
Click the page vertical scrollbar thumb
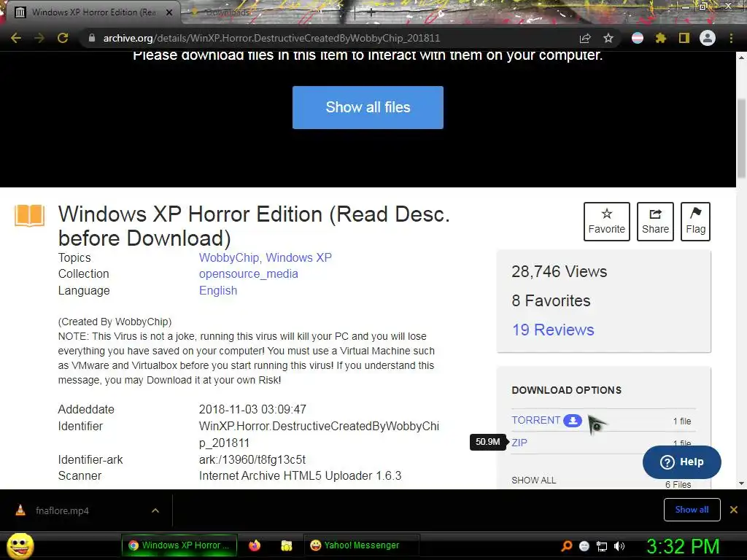pyautogui.click(x=741, y=138)
